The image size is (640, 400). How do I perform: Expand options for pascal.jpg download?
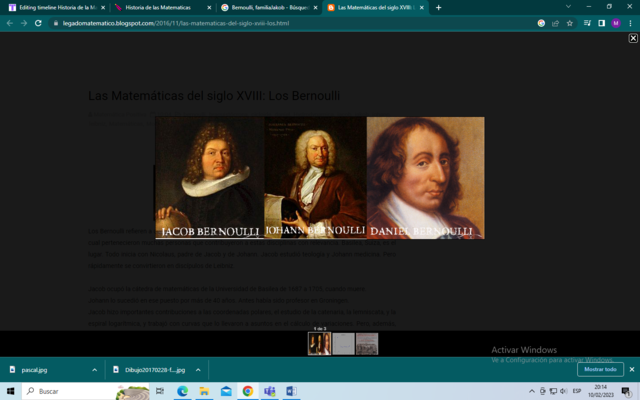pos(95,370)
